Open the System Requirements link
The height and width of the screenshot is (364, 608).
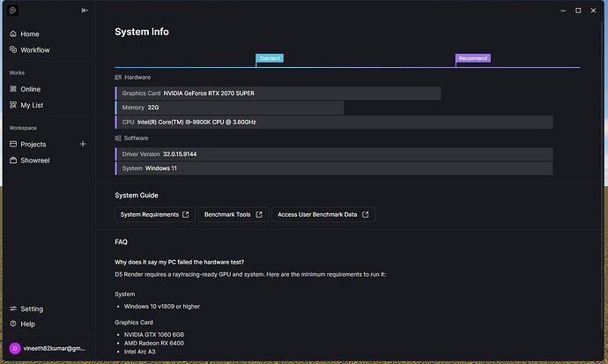(x=155, y=215)
